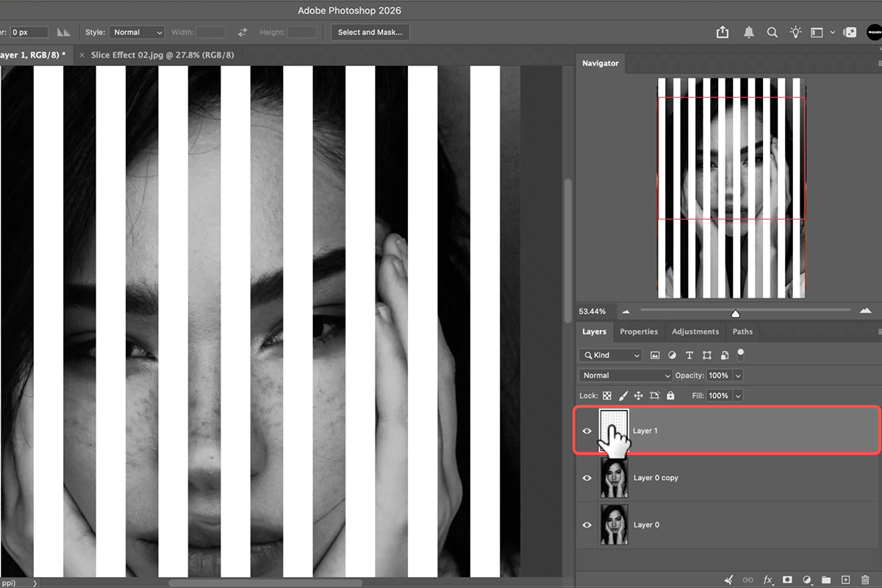Image resolution: width=882 pixels, height=588 pixels.
Task: Select the "Layer 0 copy" layer name
Action: point(656,478)
